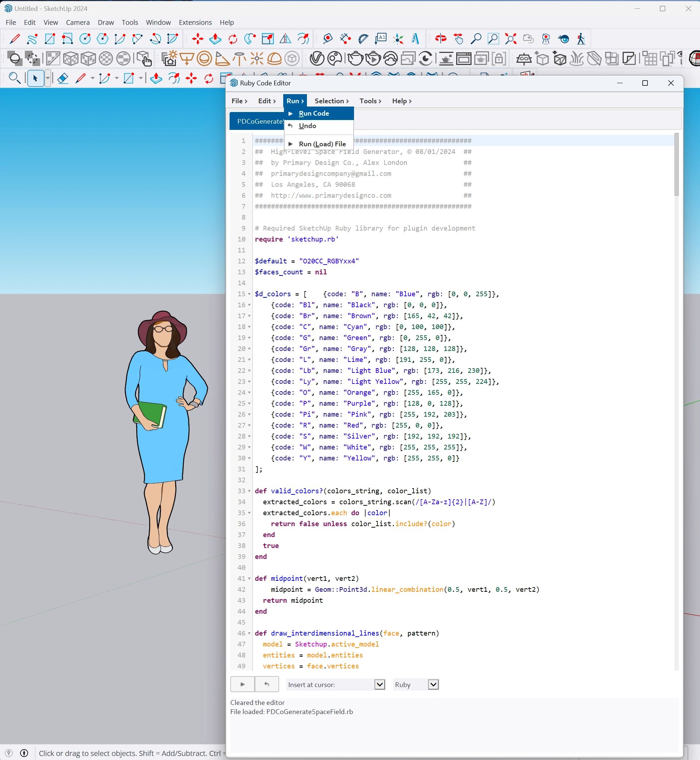700x760 pixels.
Task: Select the Axes tool
Action: coord(398,39)
